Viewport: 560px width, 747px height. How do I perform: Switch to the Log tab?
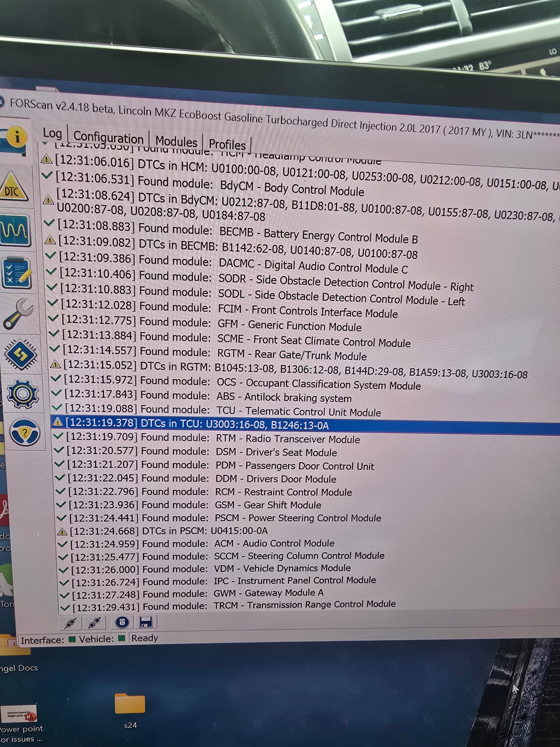(x=52, y=134)
